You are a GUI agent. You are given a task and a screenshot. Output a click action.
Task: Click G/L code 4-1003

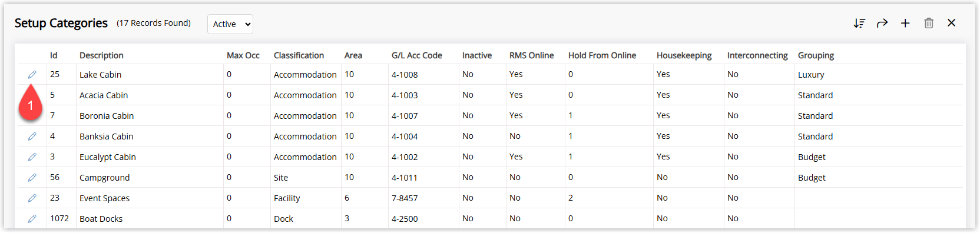[x=405, y=95]
